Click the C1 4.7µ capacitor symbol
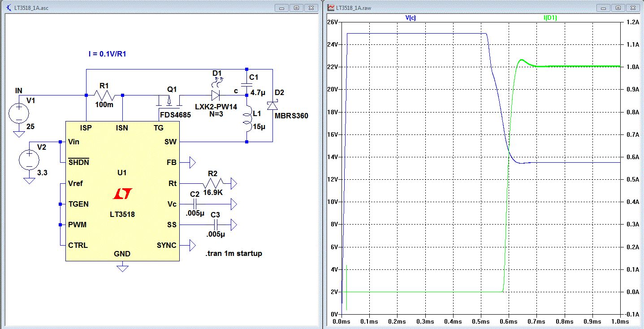 [246, 85]
